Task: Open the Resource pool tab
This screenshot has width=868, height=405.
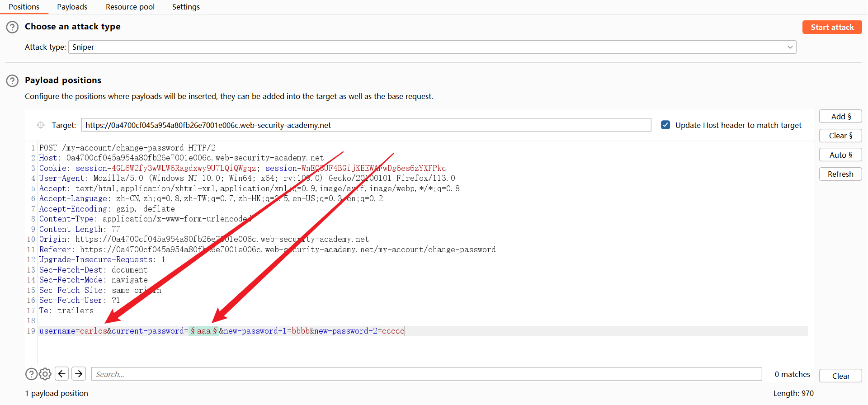Action: coord(130,7)
